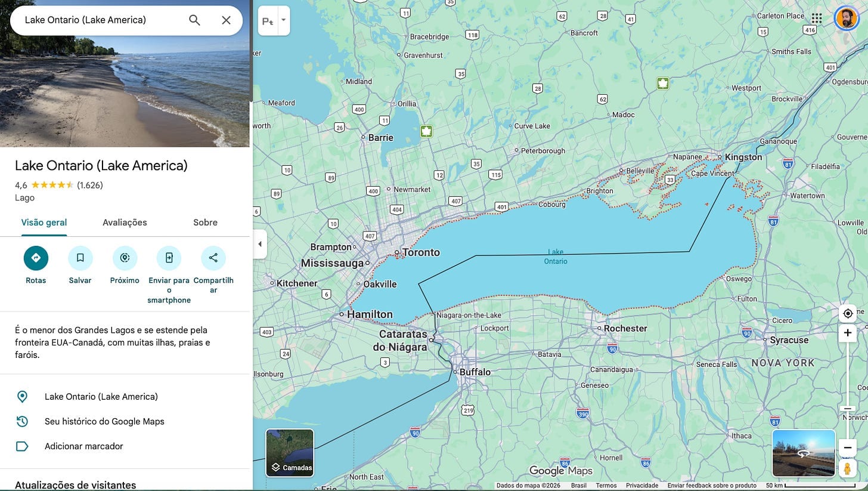
Task: Zoom in with the plus button
Action: click(848, 333)
